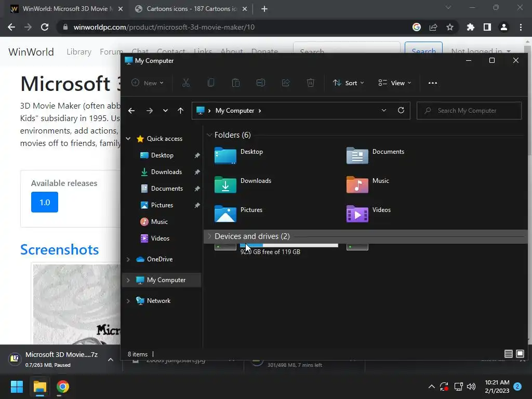Open the Sort dropdown menu
This screenshot has width=532, height=399.
click(349, 83)
